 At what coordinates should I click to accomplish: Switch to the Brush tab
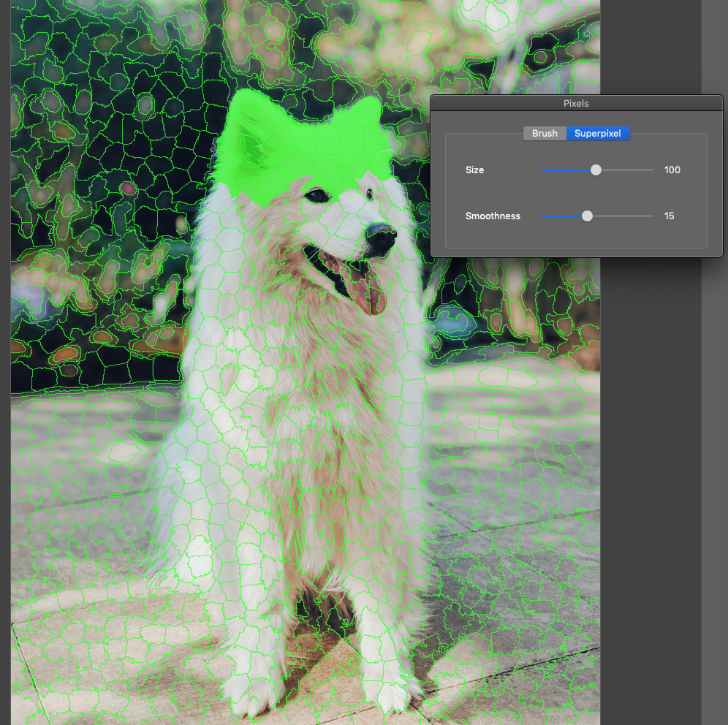click(x=545, y=133)
